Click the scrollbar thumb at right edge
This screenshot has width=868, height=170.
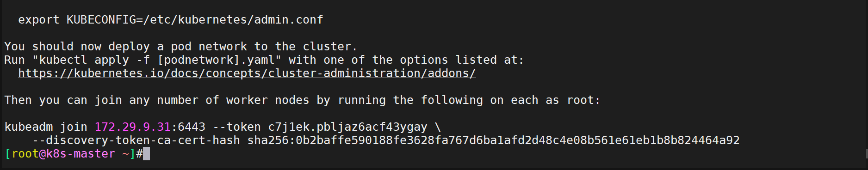tap(867, 153)
